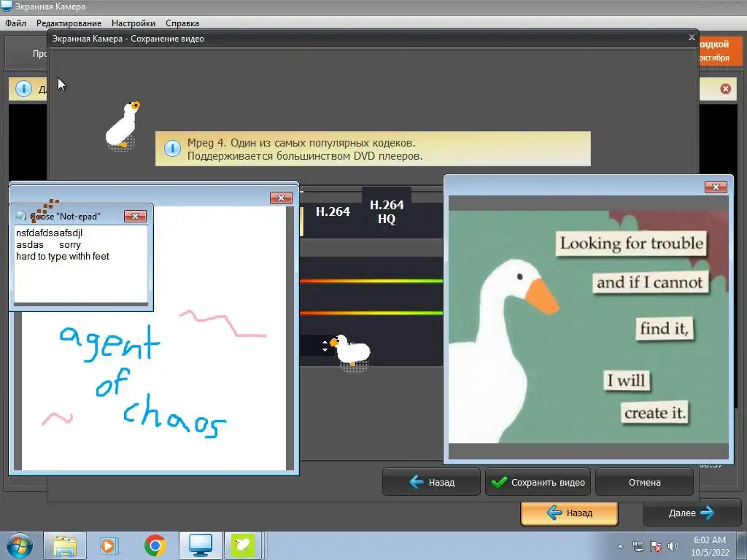Click Отмена button in save dialog
Screen dimensions: 747x560
(644, 482)
